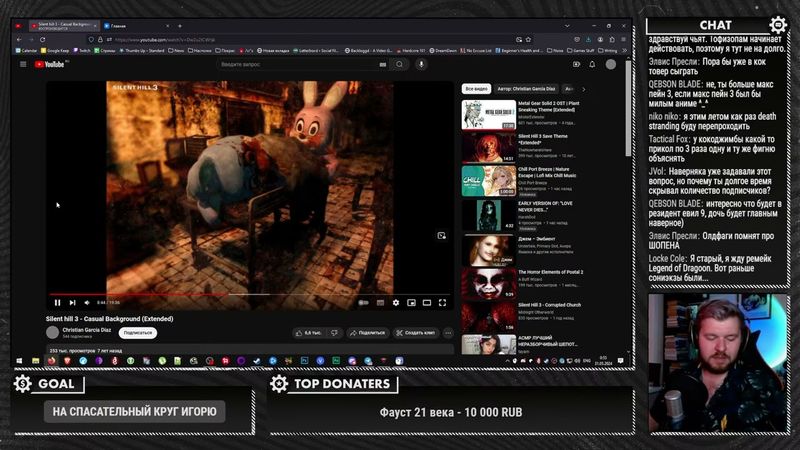Screen dimensions: 800x450
Task: Go to YouTube home via logo
Action: pyautogui.click(x=49, y=64)
